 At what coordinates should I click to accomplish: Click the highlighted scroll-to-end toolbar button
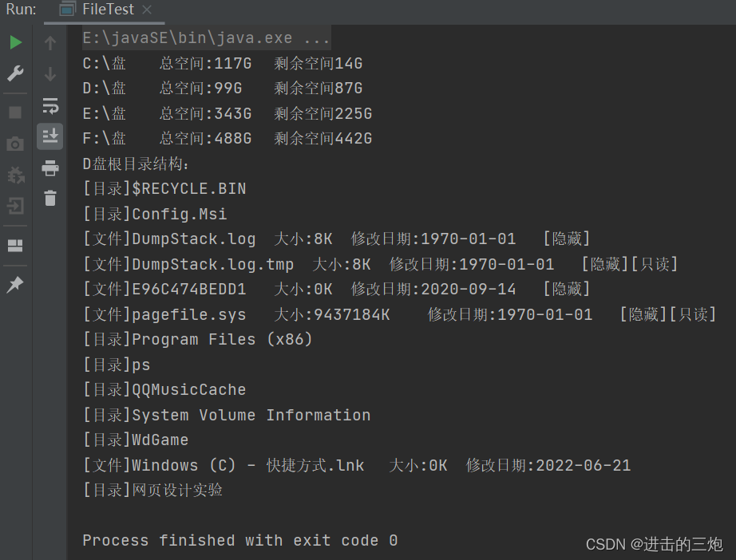click(49, 136)
